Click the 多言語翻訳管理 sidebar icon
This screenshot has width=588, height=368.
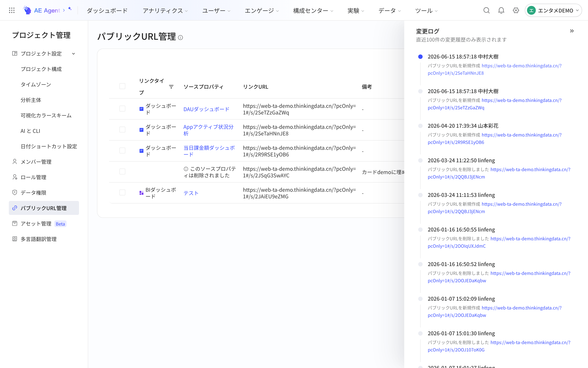[x=15, y=239]
